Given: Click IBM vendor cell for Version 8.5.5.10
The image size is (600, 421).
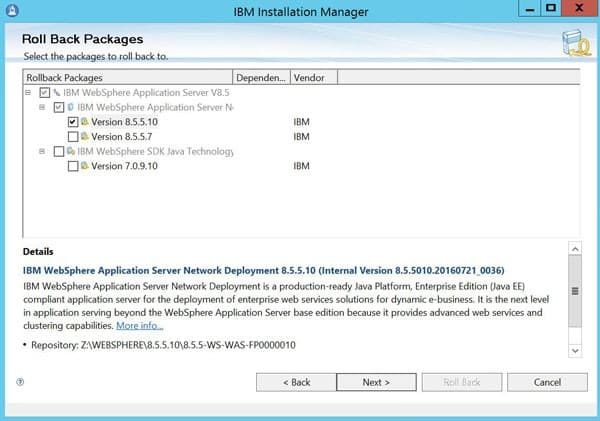Looking at the screenshot, I should coord(302,122).
